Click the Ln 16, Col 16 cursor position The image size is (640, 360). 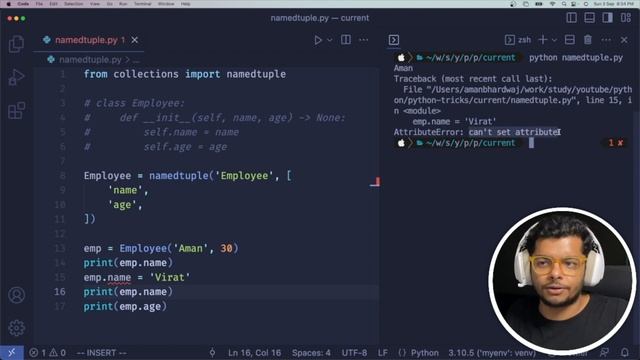click(x=254, y=353)
